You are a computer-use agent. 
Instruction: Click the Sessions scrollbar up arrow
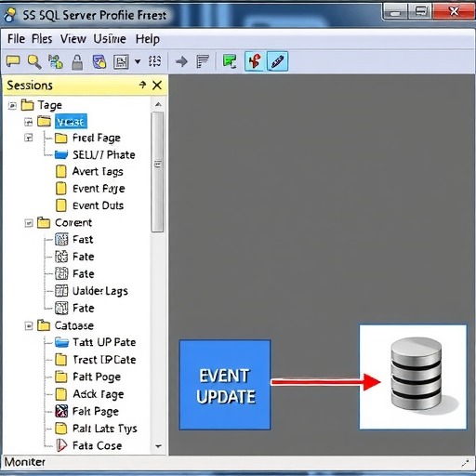click(158, 104)
